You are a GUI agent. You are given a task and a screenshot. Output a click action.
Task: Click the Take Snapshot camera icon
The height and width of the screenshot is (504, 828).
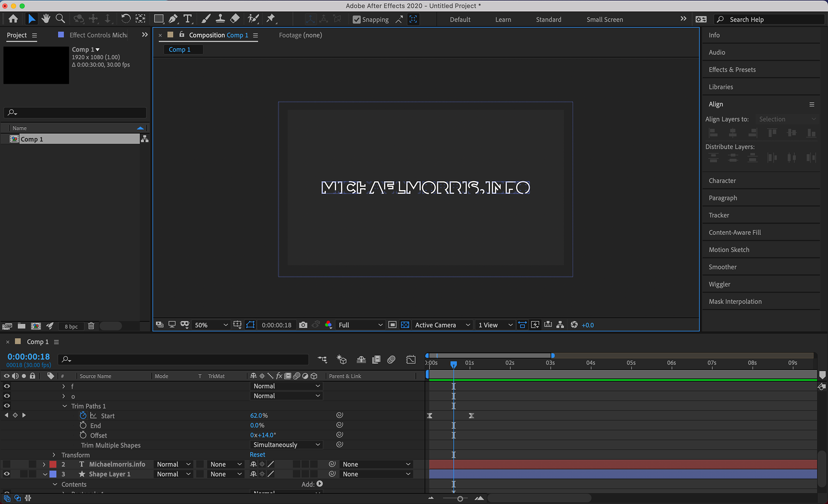coord(303,325)
